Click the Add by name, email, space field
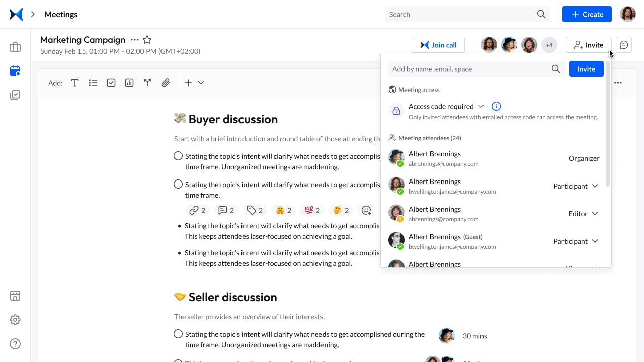This screenshot has height=362, width=644. pyautogui.click(x=476, y=69)
